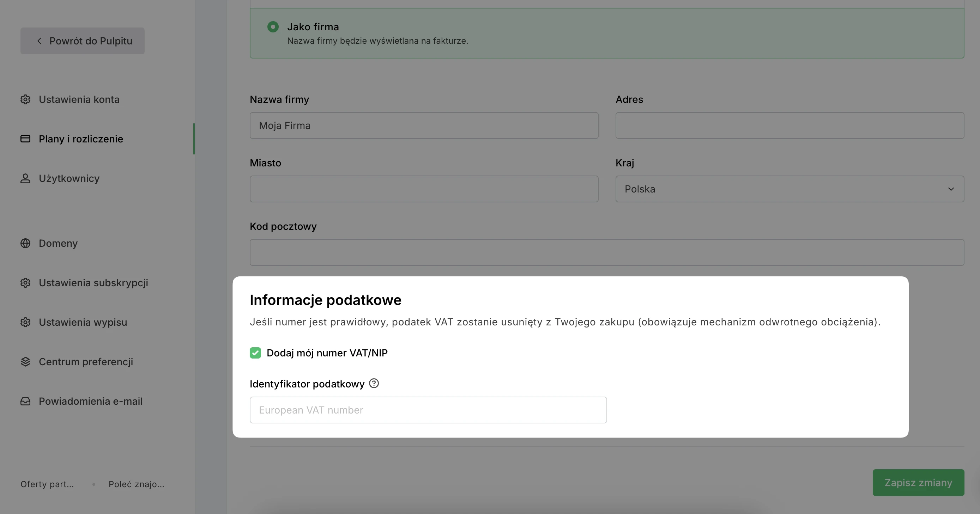Open the Oferty part... footer link
The image size is (980, 514).
tap(47, 484)
